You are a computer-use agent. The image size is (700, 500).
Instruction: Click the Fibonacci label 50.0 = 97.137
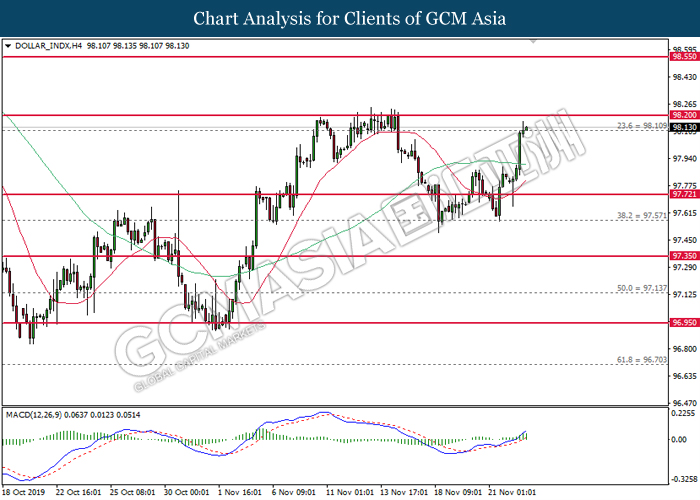[642, 288]
